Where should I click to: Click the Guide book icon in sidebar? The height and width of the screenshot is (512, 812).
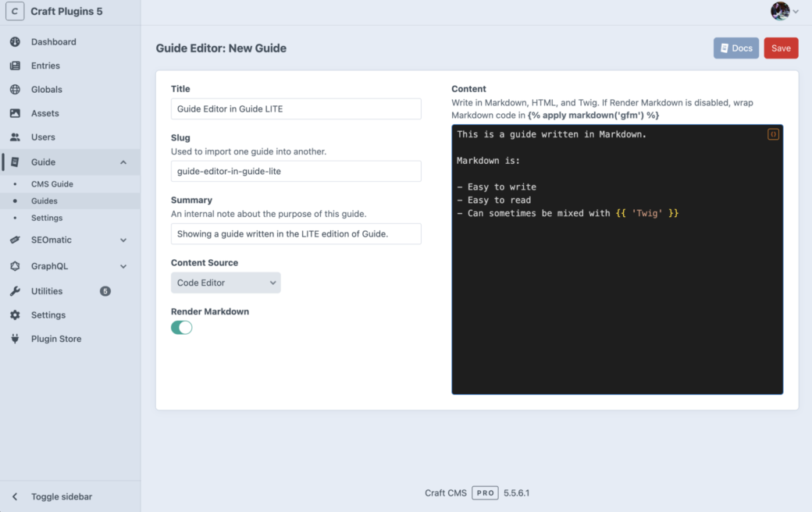pos(15,162)
